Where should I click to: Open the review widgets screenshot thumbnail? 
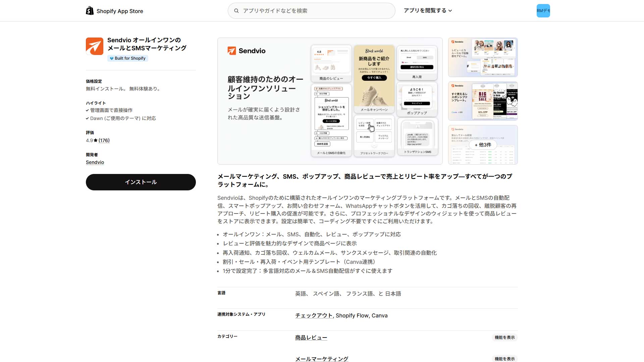tap(483, 57)
